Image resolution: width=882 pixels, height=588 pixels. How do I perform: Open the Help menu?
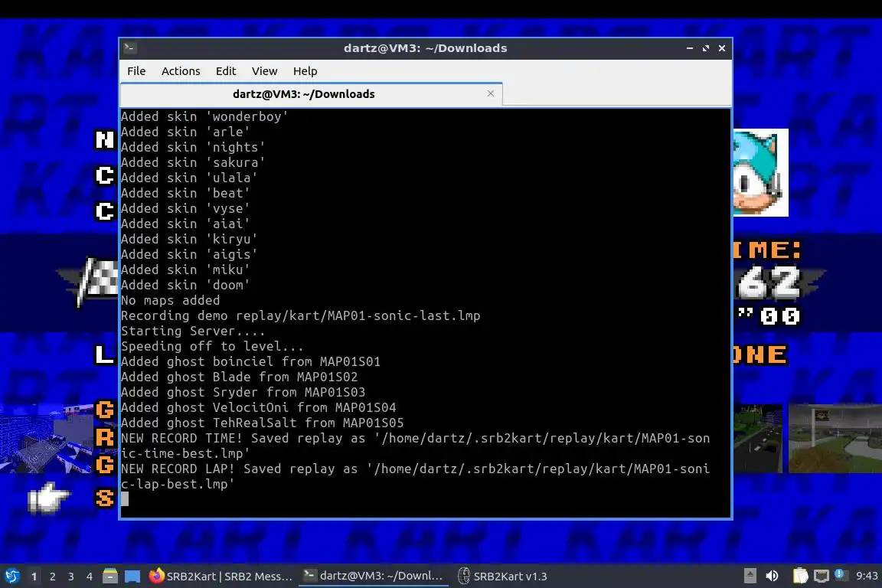pos(305,71)
